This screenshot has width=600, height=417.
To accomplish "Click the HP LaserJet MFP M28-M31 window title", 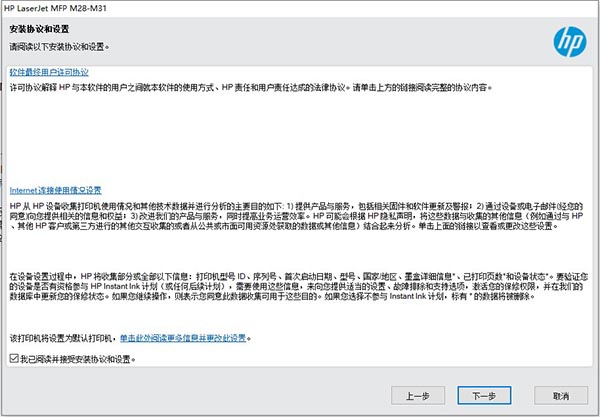I will pyautogui.click(x=55, y=8).
